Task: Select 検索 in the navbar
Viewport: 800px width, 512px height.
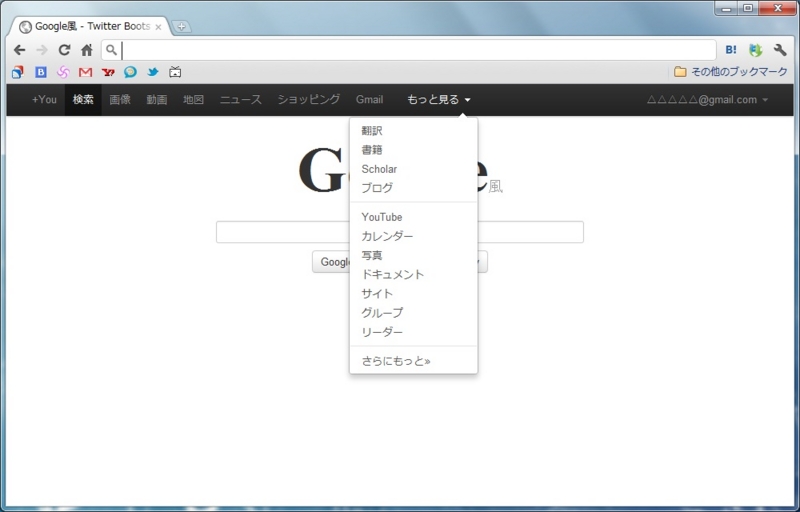Action: (83, 99)
